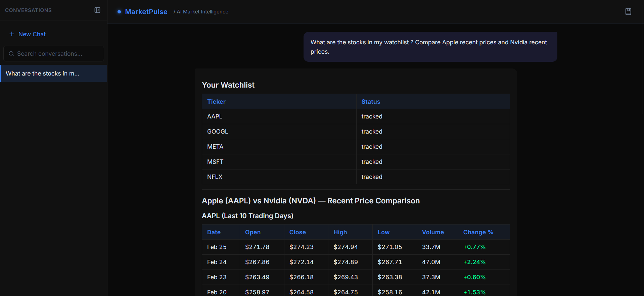
Task: Click the magnifier icon in search box
Action: pos(11,54)
